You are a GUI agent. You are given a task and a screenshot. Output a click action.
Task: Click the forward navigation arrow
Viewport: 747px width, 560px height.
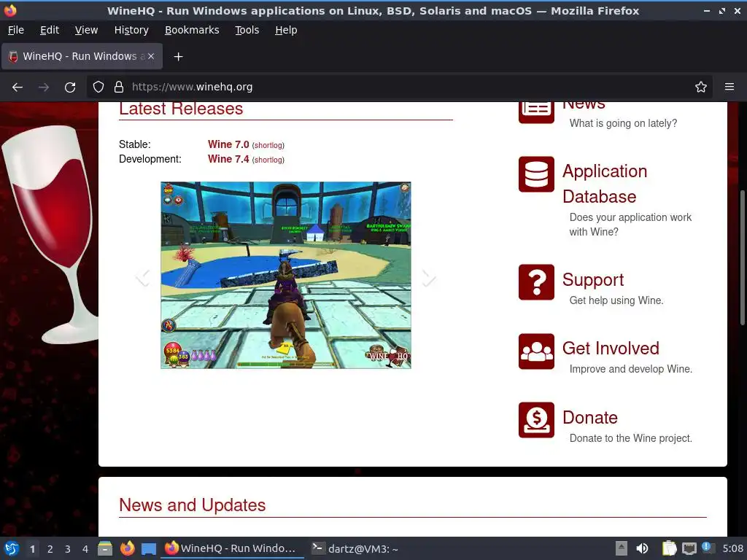pos(44,87)
